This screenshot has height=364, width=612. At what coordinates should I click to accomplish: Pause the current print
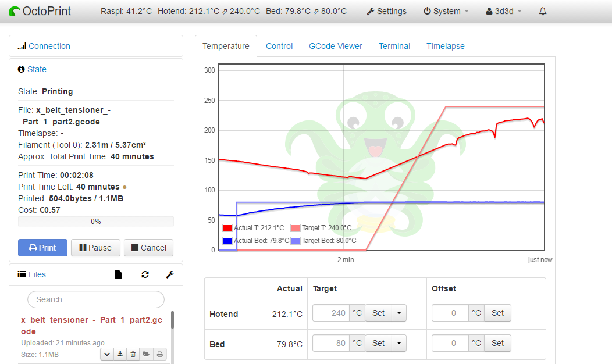95,248
